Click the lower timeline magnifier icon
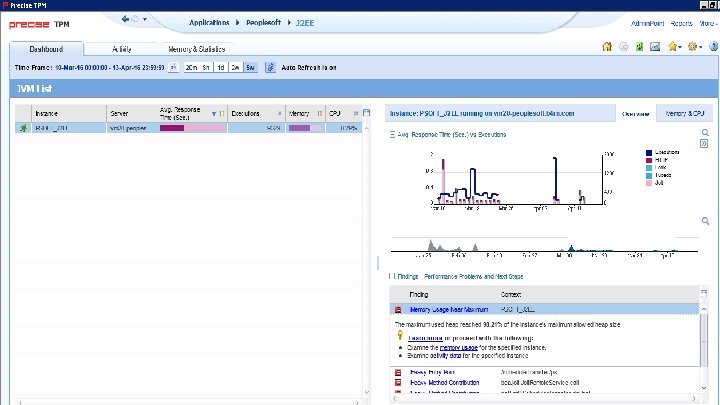This screenshot has height=405, width=720. point(705,221)
